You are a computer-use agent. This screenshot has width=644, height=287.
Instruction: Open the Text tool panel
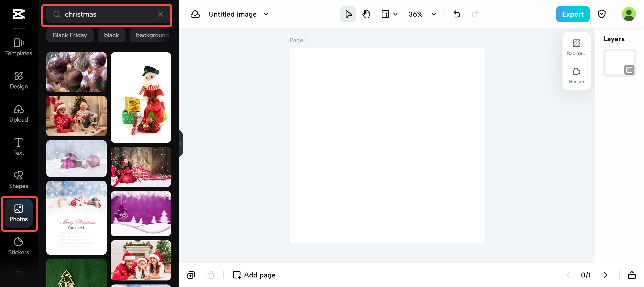19,147
